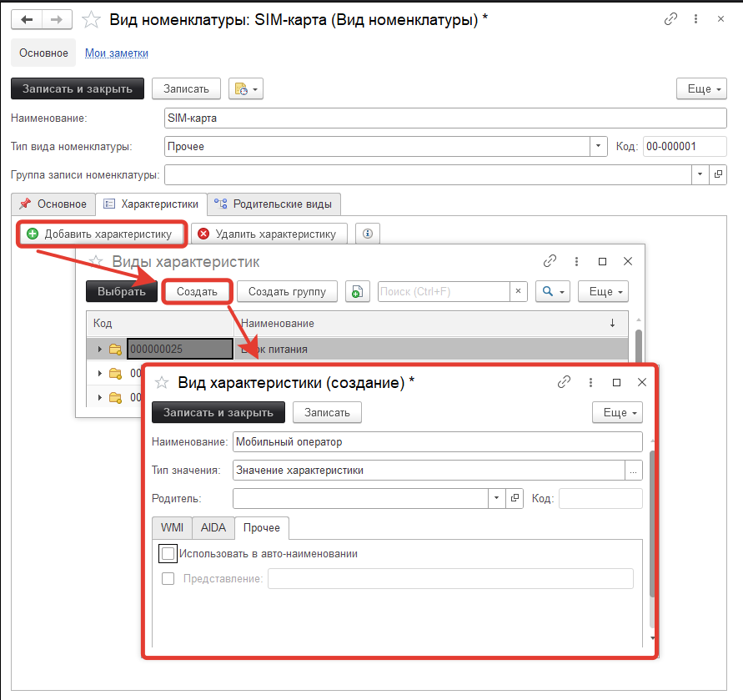The width and height of the screenshot is (743, 700).
Task: Copy link to Вид номенклатуры form
Action: (x=670, y=19)
